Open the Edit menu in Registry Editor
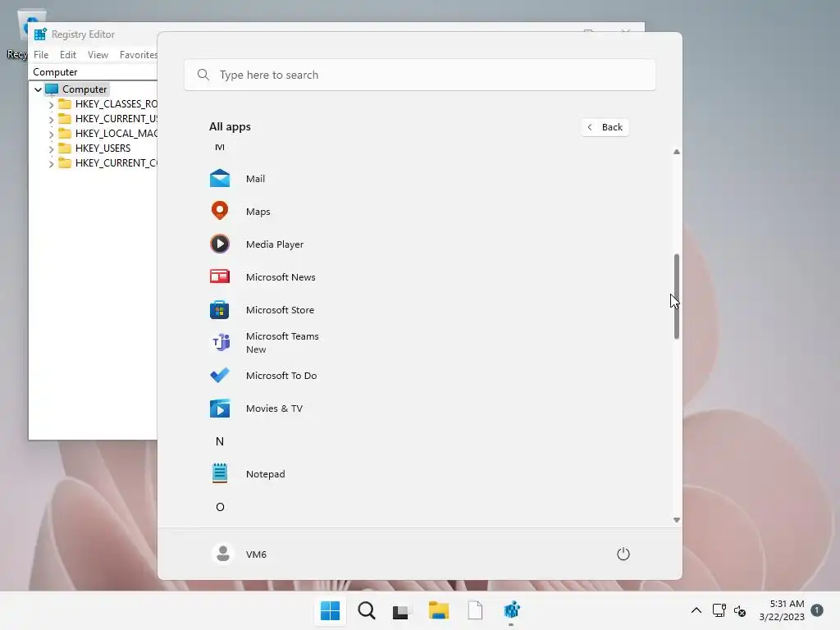This screenshot has height=630, width=840. [x=67, y=55]
